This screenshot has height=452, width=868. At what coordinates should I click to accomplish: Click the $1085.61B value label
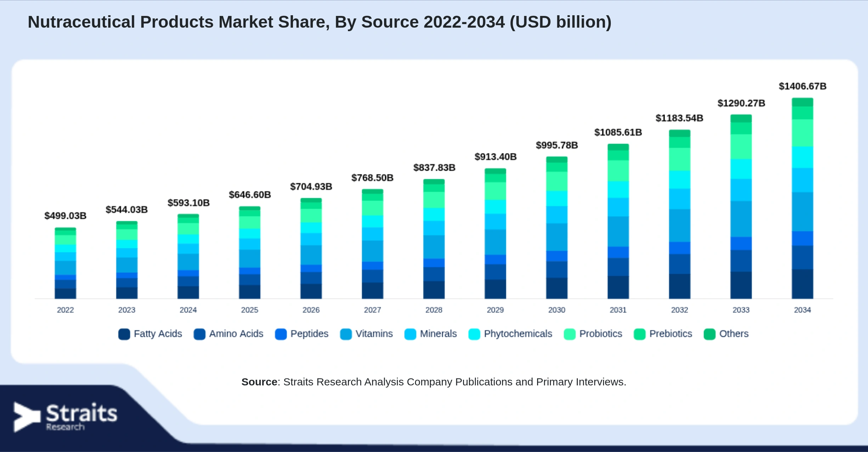pos(618,132)
